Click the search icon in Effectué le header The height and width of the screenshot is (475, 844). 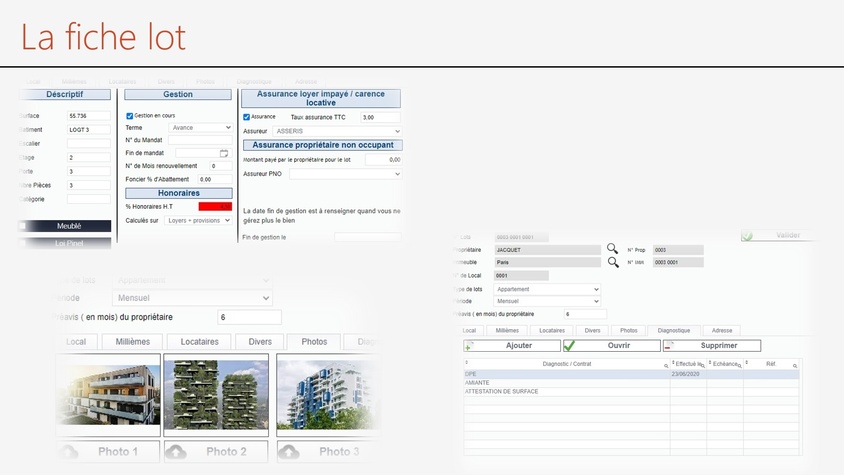(x=703, y=366)
